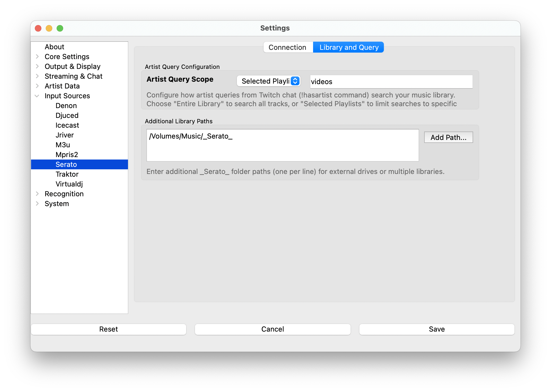Image resolution: width=551 pixels, height=392 pixels.
Task: Select the Library and Query tab
Action: coord(349,47)
